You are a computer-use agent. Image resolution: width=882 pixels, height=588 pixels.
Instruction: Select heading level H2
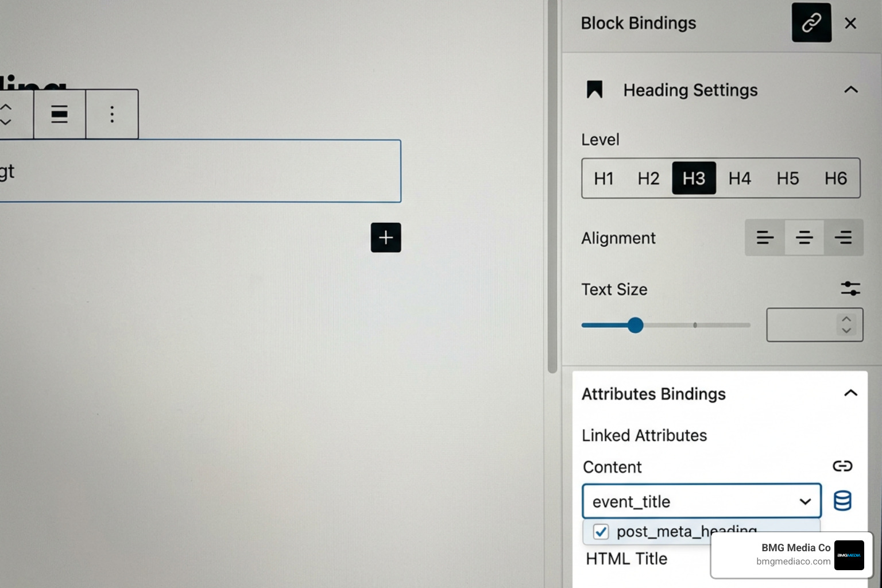click(x=648, y=179)
